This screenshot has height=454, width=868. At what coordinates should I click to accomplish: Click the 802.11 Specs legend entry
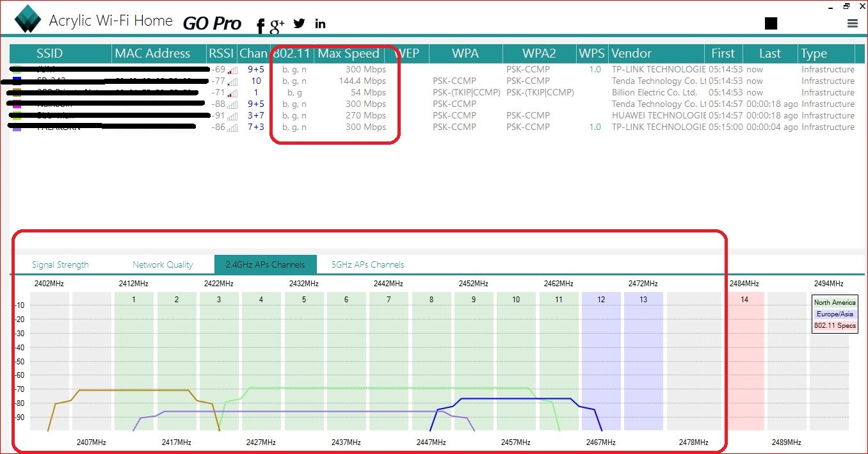pyautogui.click(x=834, y=326)
